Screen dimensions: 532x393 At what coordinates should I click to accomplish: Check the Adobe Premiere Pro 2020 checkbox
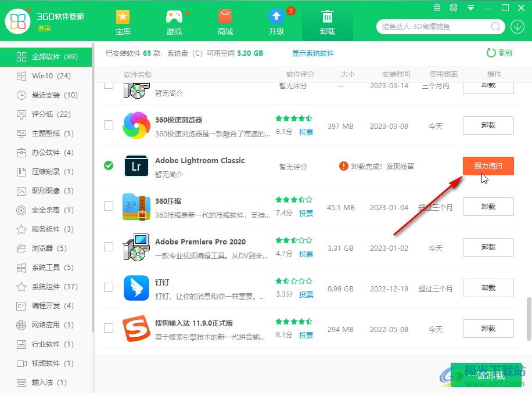[109, 247]
